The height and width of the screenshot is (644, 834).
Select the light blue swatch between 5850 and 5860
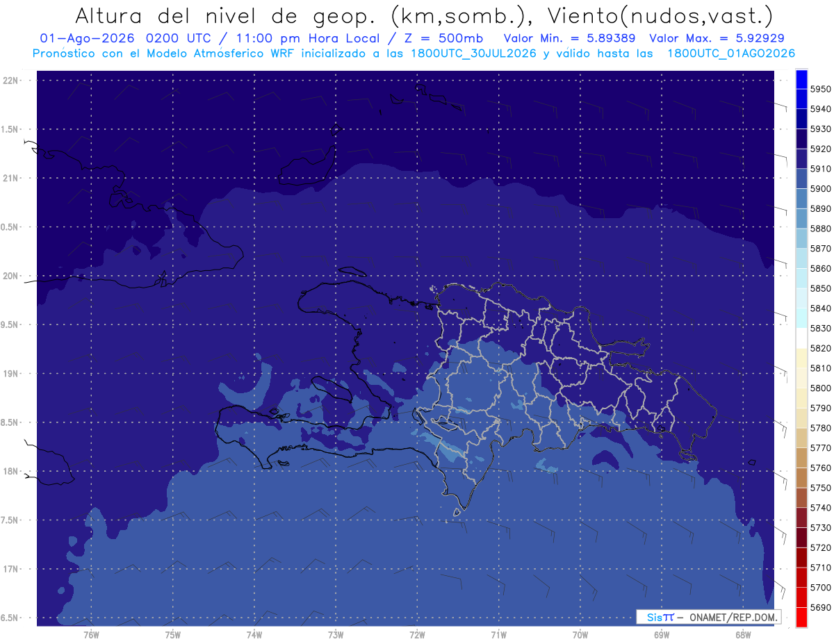click(801, 279)
